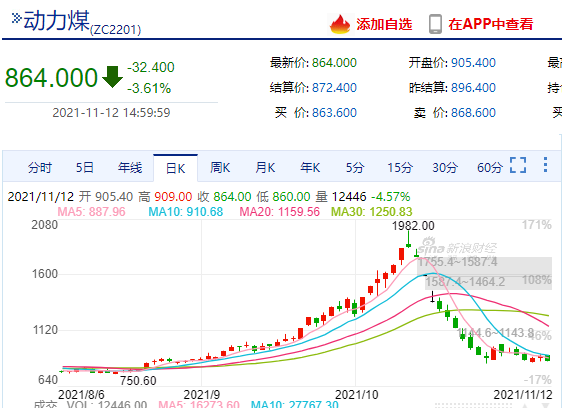Click the flame icon beside 添加自选

[x=339, y=24]
